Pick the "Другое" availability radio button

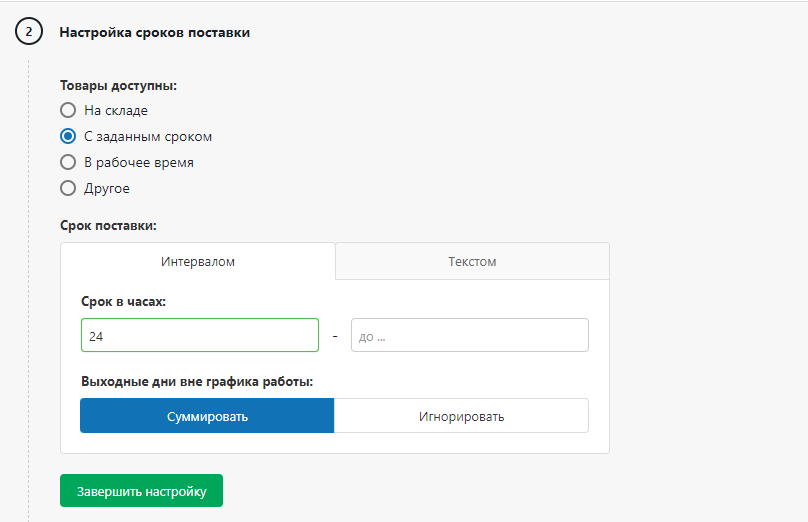[68, 188]
